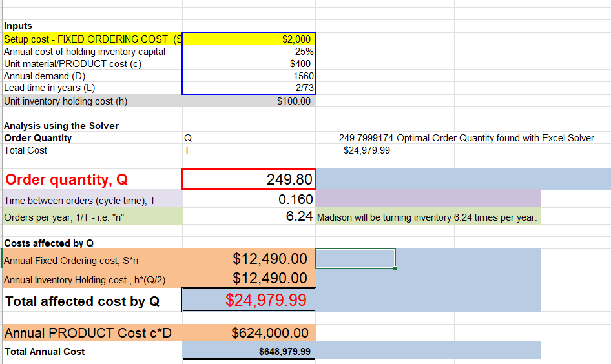Select the 'Total Cost' label cell
Viewport: 611px width, 364px height.
92,150
